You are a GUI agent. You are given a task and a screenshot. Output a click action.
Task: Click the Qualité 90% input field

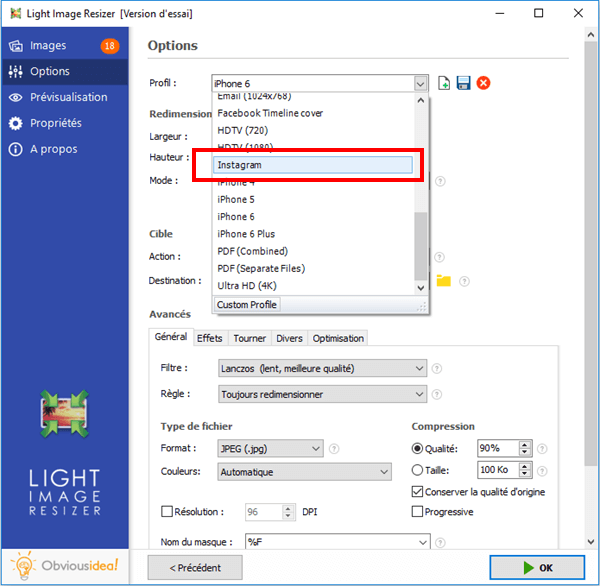coord(498,448)
